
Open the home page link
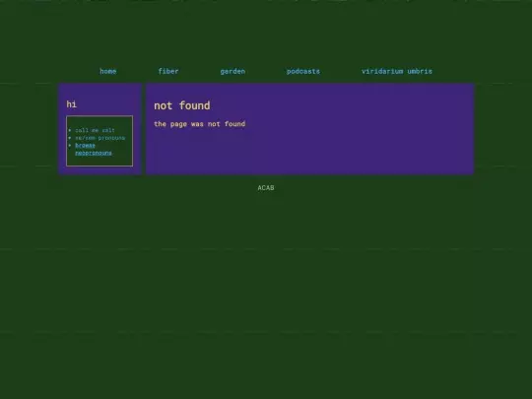(108, 71)
